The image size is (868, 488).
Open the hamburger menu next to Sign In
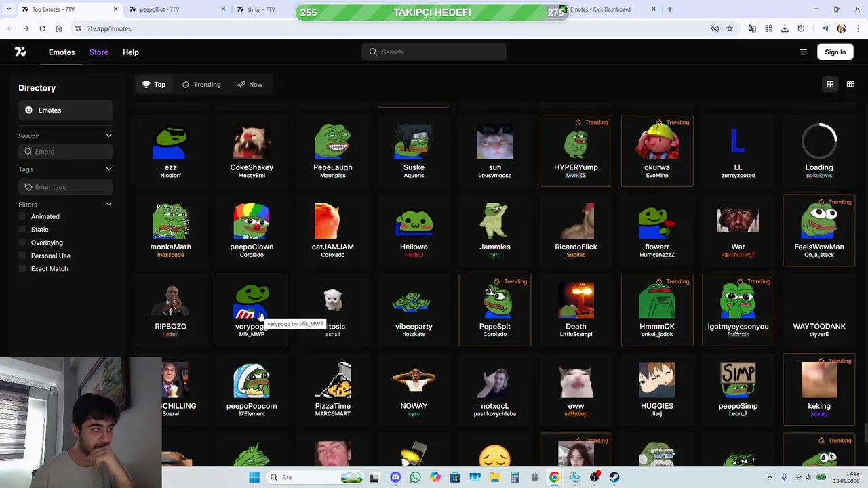coord(804,52)
